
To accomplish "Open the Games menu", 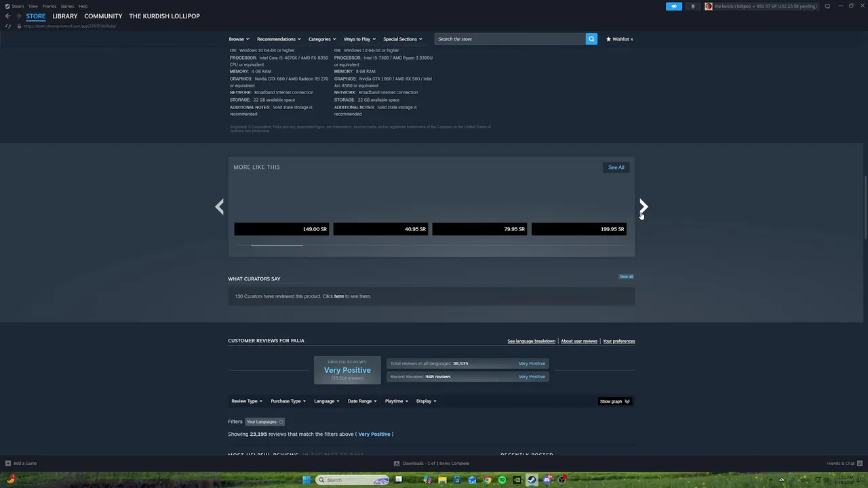I will pyautogui.click(x=67, y=6).
